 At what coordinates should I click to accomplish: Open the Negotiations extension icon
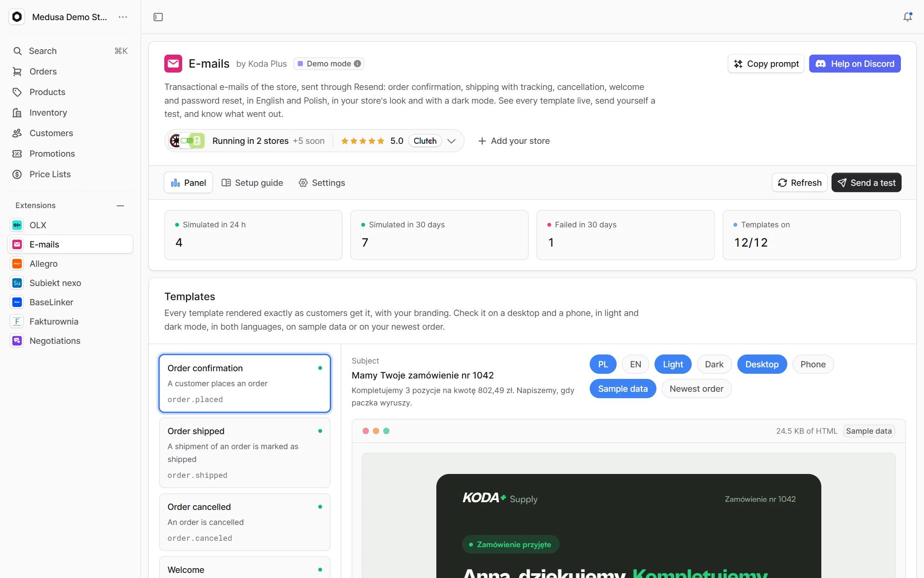coord(17,341)
